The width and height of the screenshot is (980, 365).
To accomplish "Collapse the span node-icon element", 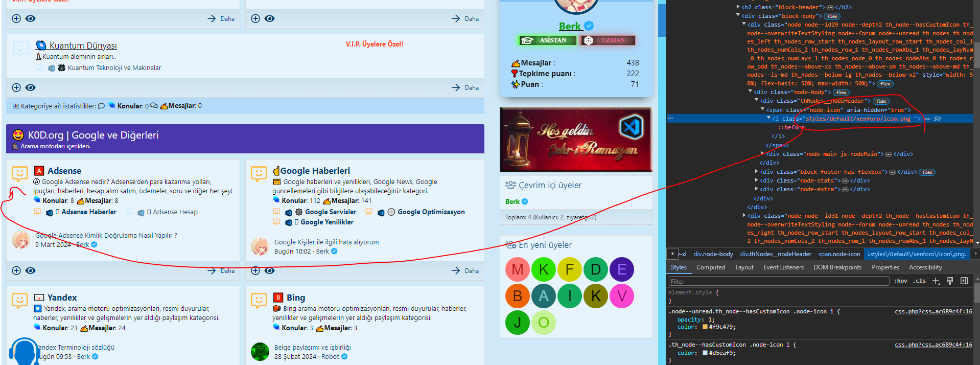I will pos(762,109).
